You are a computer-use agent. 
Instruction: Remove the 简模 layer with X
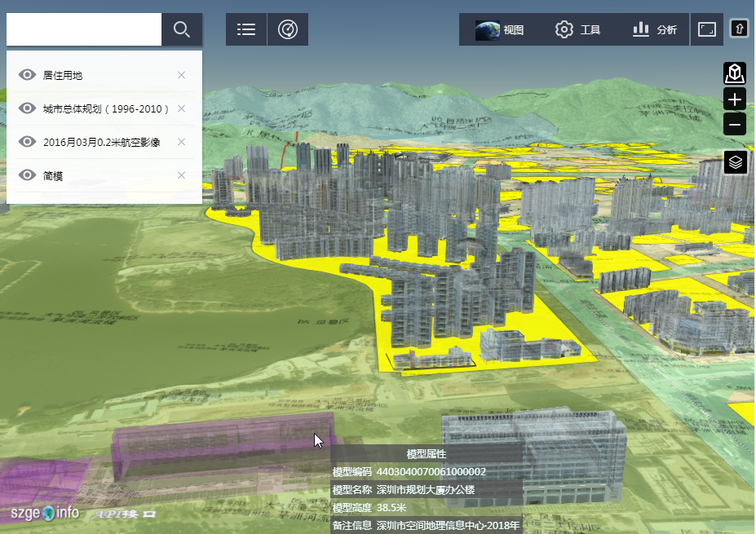click(181, 175)
